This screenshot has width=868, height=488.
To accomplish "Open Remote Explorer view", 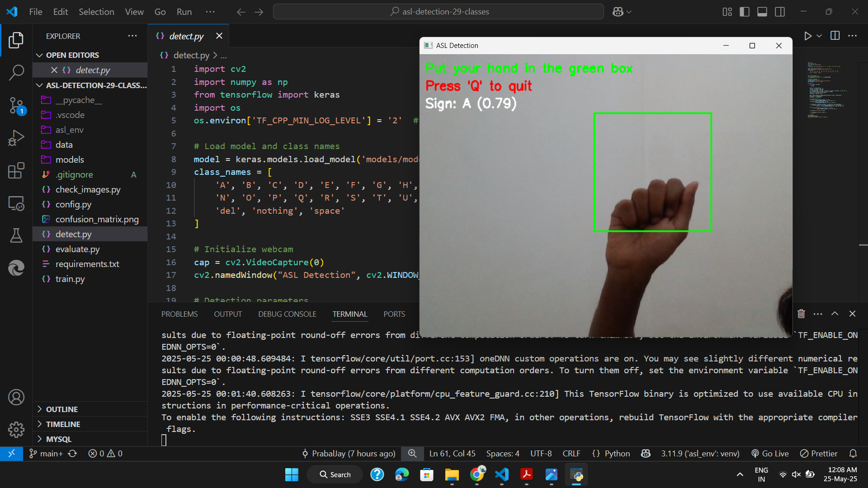I will (16, 203).
